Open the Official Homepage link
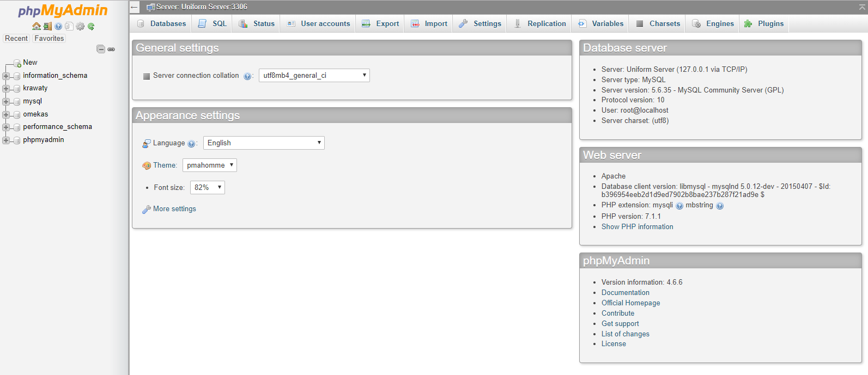Image resolution: width=868 pixels, height=375 pixels. (631, 303)
